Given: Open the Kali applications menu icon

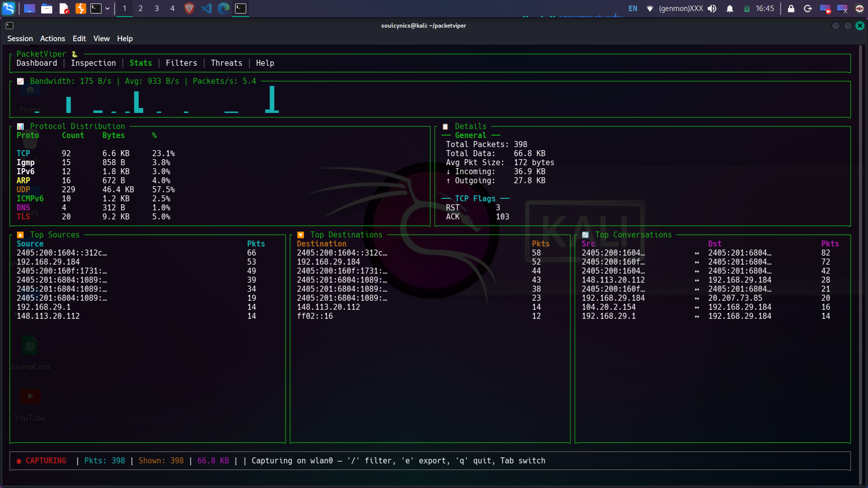Looking at the screenshot, I should click(9, 9).
